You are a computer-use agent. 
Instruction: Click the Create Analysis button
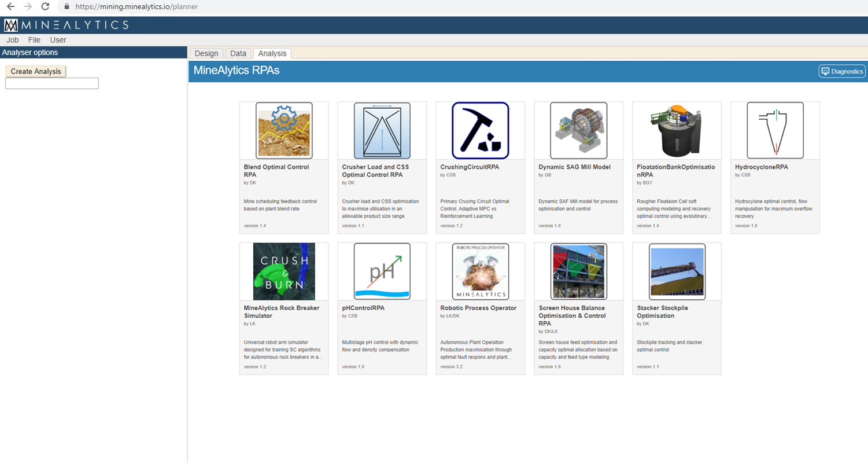point(36,71)
